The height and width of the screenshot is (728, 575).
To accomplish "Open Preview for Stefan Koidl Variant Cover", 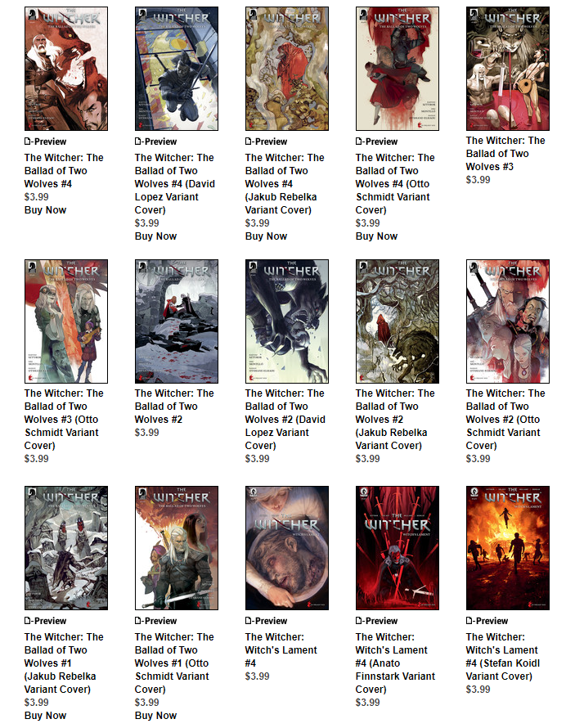I will (x=487, y=621).
